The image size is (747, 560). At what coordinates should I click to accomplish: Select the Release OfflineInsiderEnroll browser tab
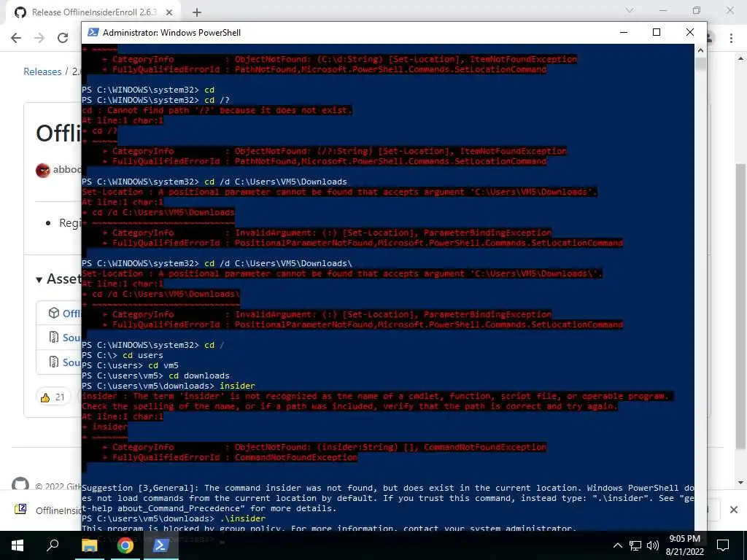pos(94,12)
